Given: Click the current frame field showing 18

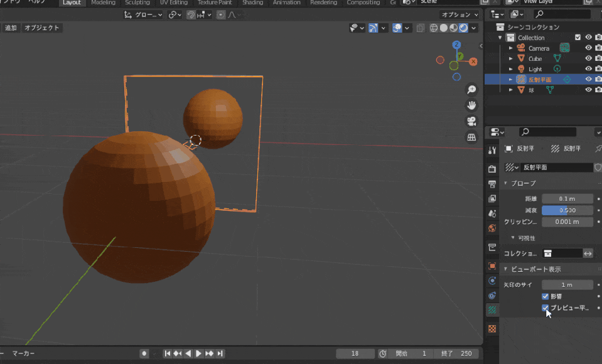Looking at the screenshot, I should tap(355, 353).
